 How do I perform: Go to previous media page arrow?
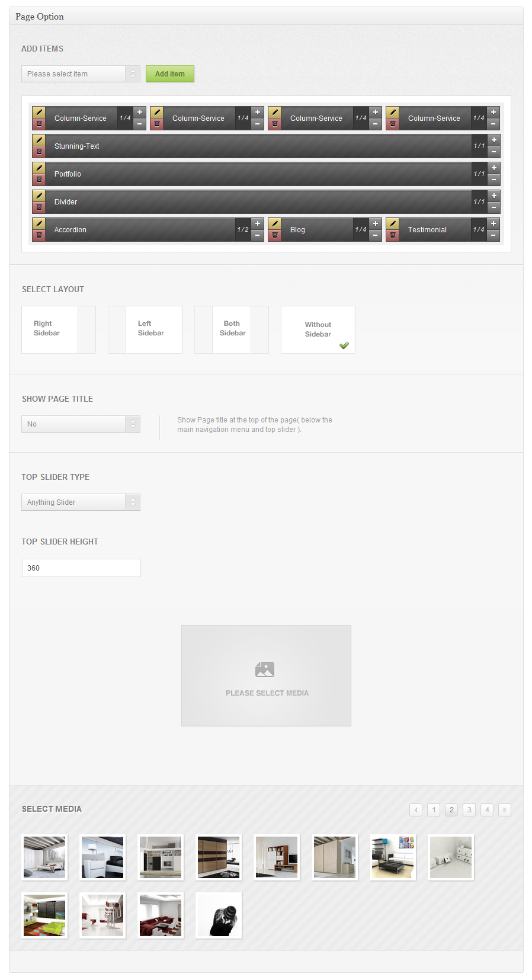[416, 810]
